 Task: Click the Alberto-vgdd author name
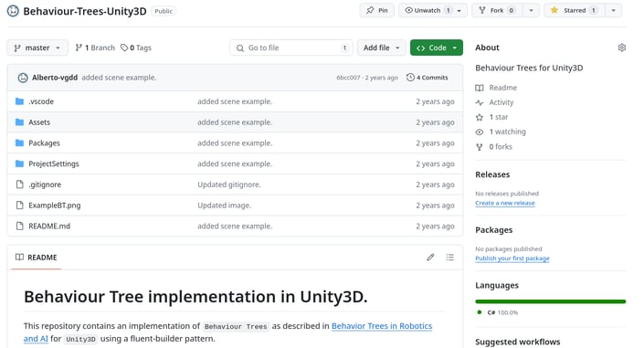55,78
